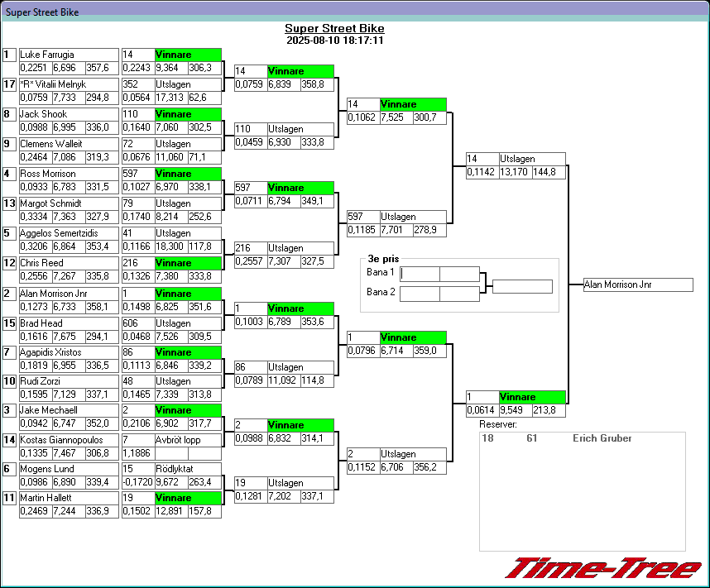710x588 pixels.
Task: Click the Time-Tree logo
Action: pos(602,569)
